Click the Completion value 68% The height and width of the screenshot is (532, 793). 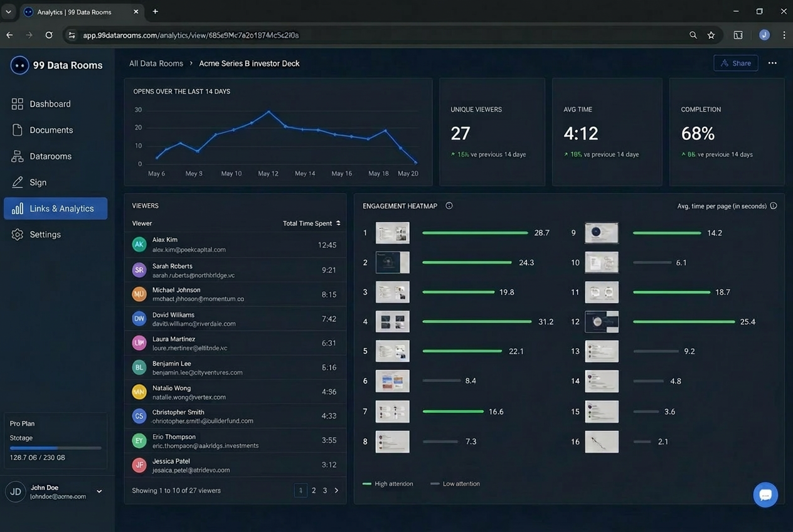coord(698,133)
